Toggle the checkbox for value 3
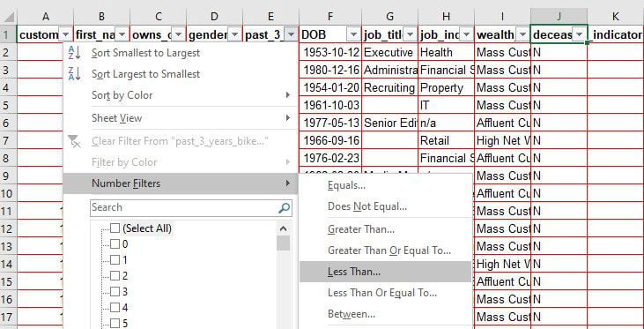Screen dimensions: 644x329 [115, 292]
